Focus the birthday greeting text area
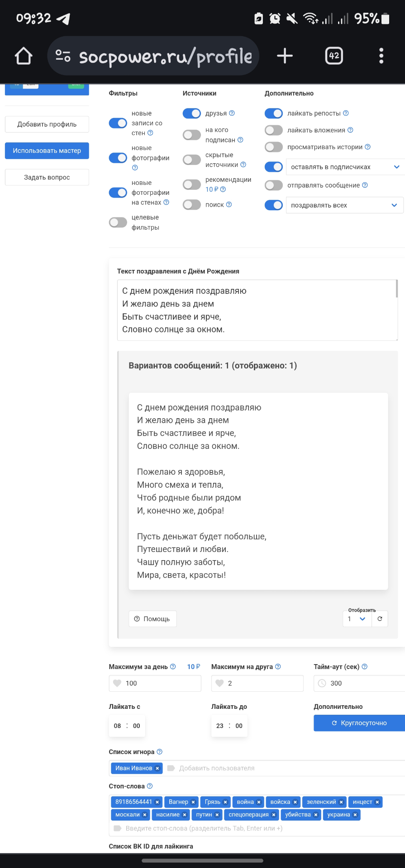 [x=257, y=310]
